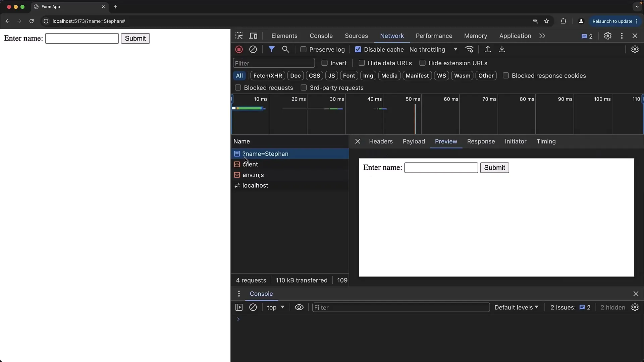The height and width of the screenshot is (362, 644).
Task: Open the Performance tab
Action: coord(434,36)
